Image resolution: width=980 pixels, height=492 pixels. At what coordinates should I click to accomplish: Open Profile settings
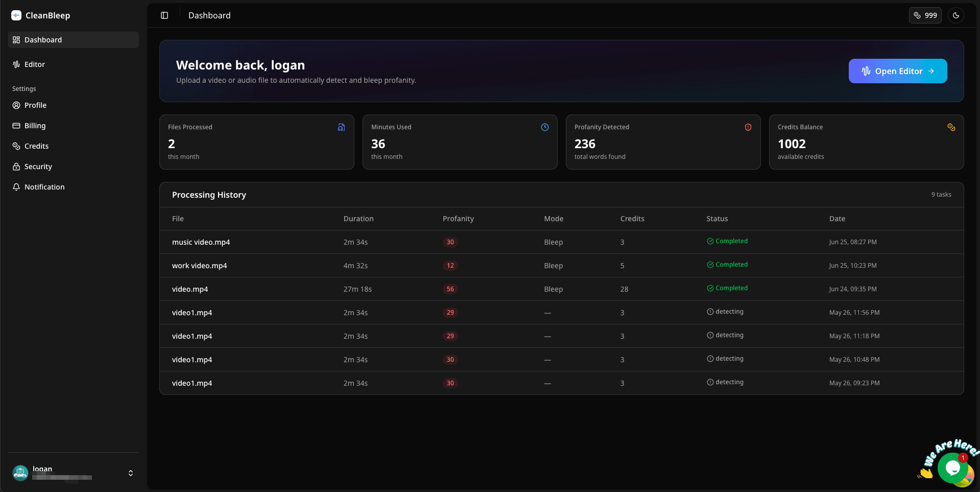(x=74, y=105)
